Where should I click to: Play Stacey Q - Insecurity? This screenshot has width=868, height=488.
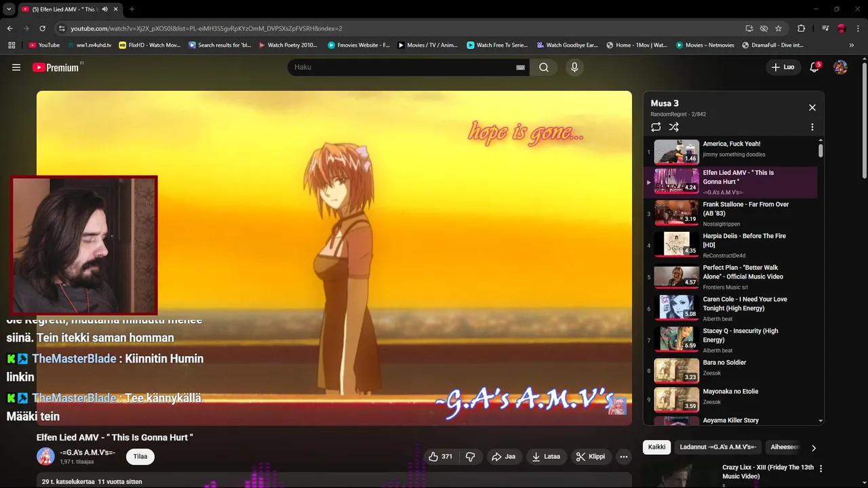[x=730, y=340]
